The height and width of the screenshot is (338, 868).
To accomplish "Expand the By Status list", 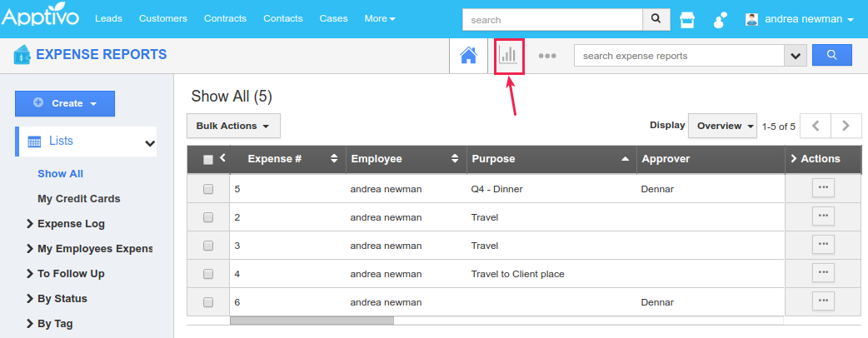I will point(62,298).
